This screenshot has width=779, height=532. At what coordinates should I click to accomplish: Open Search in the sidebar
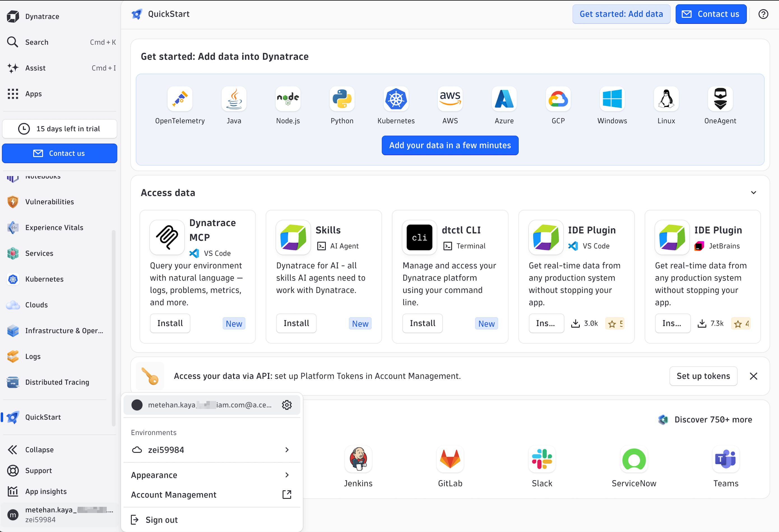tap(60, 42)
